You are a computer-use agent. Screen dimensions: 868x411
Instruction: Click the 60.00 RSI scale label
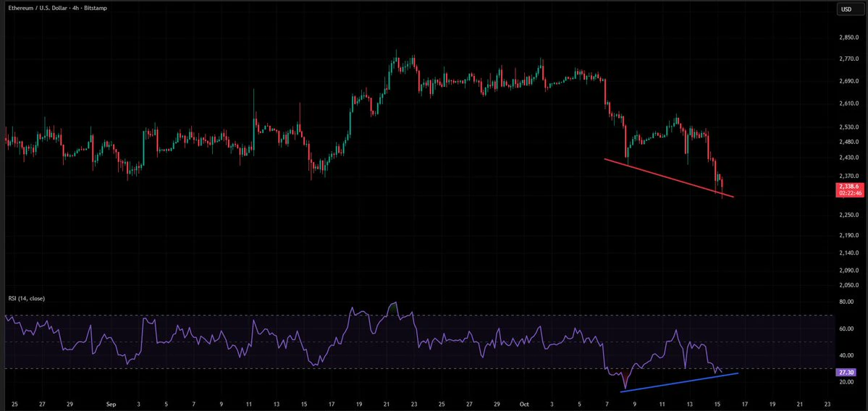pos(846,329)
